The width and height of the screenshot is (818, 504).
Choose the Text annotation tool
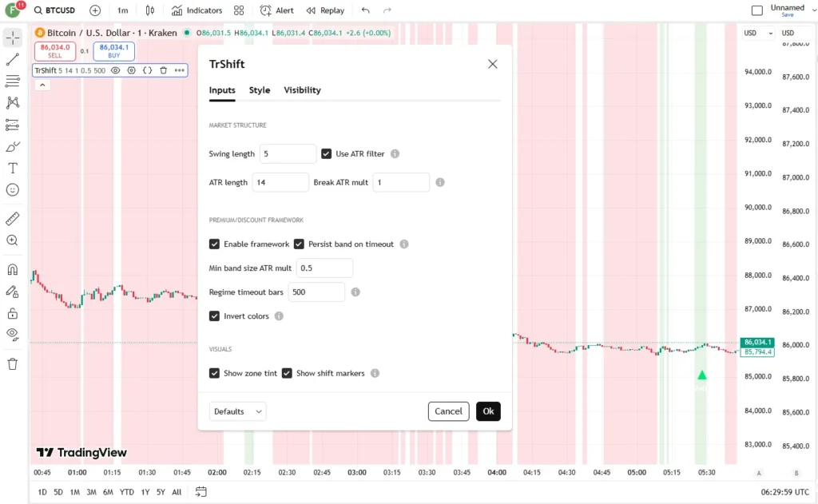tap(13, 168)
